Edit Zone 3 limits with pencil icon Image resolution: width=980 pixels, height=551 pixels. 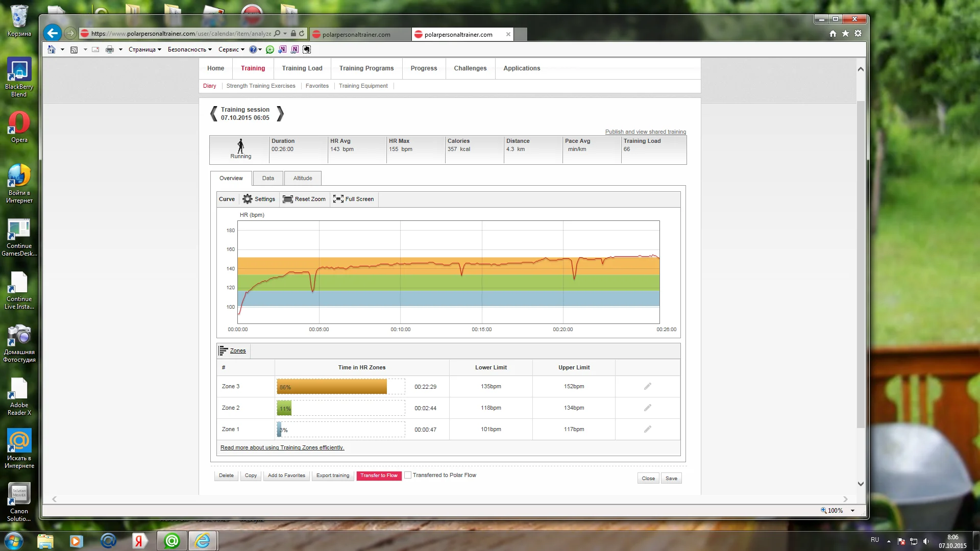(x=647, y=387)
